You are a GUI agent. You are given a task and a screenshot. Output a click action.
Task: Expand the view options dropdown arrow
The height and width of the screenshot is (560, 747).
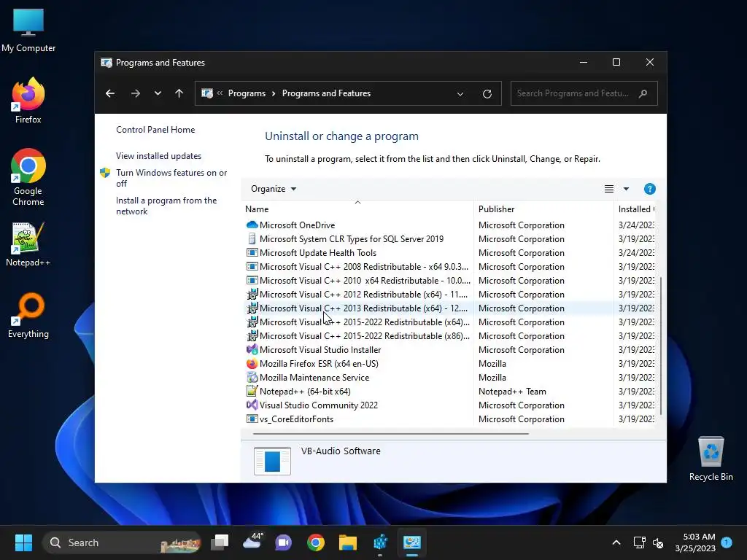point(626,189)
